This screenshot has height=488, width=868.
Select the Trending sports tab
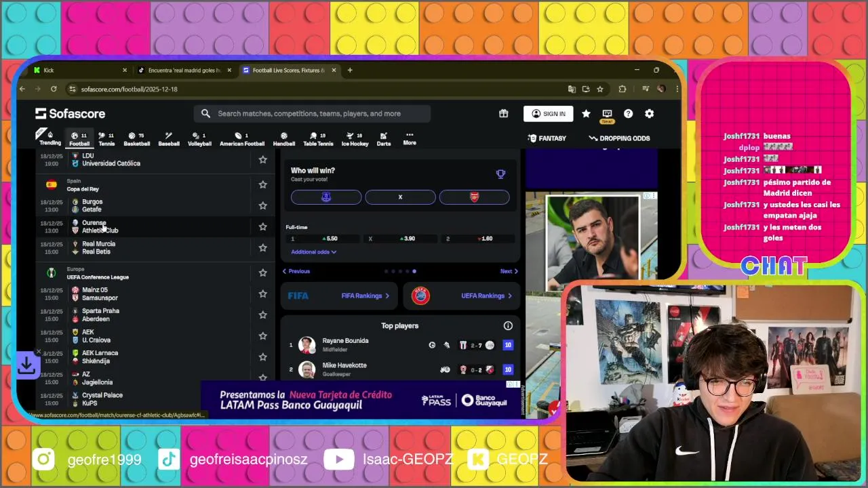[50, 138]
